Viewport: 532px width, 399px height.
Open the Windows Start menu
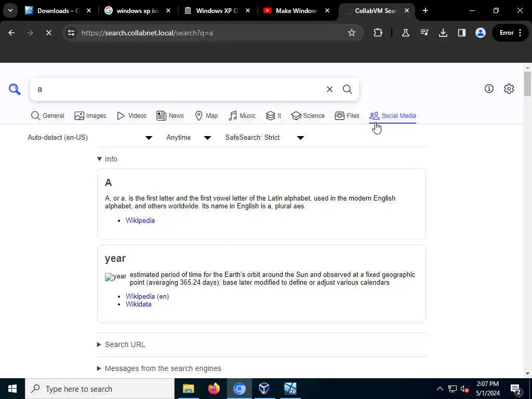(x=12, y=389)
